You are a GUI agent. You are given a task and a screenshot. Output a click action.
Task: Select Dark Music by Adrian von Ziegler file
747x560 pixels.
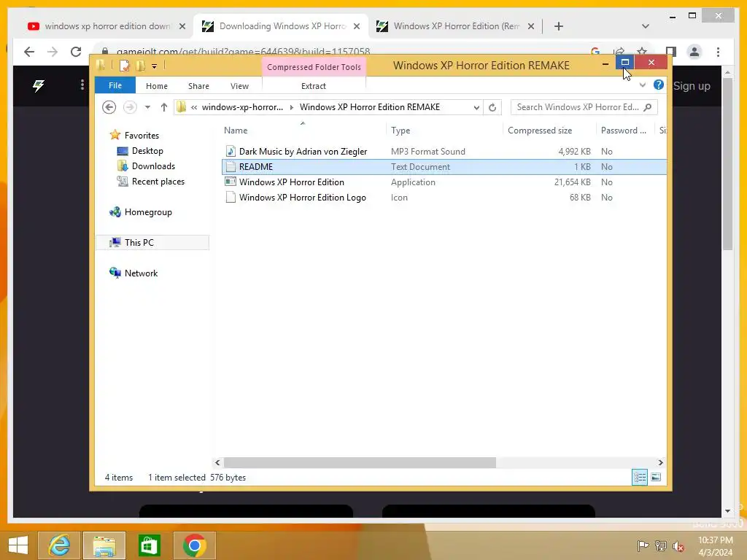(x=303, y=152)
